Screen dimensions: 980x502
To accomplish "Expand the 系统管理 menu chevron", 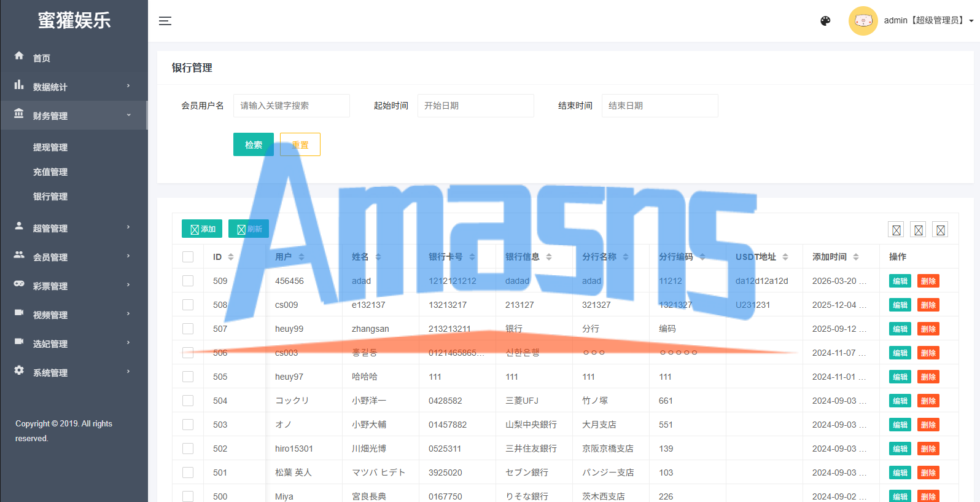I will click(128, 371).
